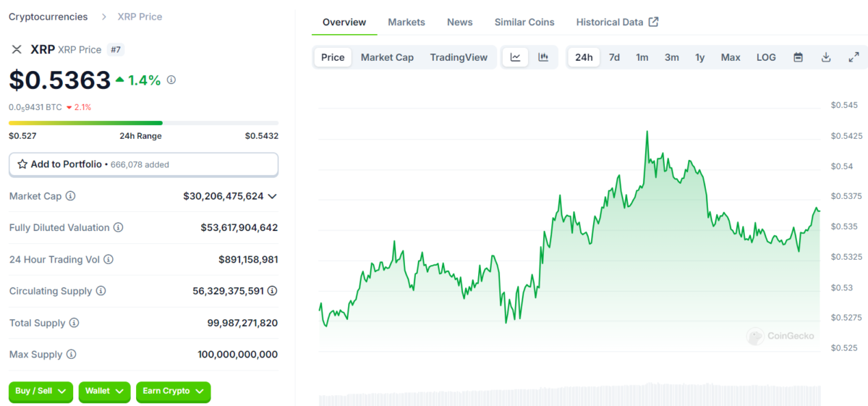
Task: Switch to the Markets tab
Action: [407, 22]
